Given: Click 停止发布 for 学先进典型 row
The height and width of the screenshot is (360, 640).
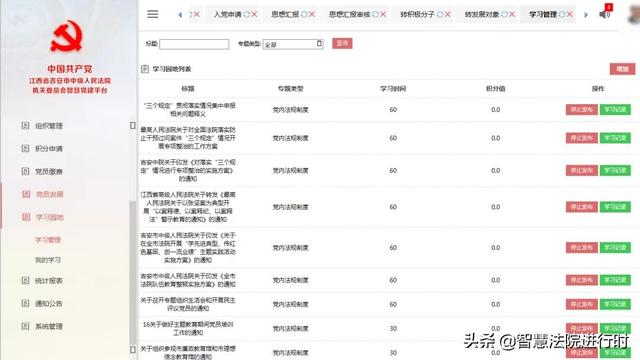Looking at the screenshot, I should click(582, 247).
